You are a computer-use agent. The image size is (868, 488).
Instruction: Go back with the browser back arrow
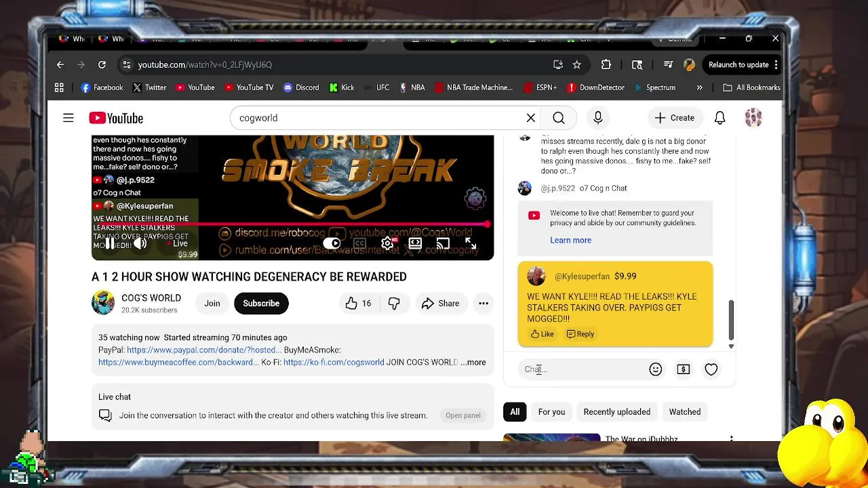point(60,64)
